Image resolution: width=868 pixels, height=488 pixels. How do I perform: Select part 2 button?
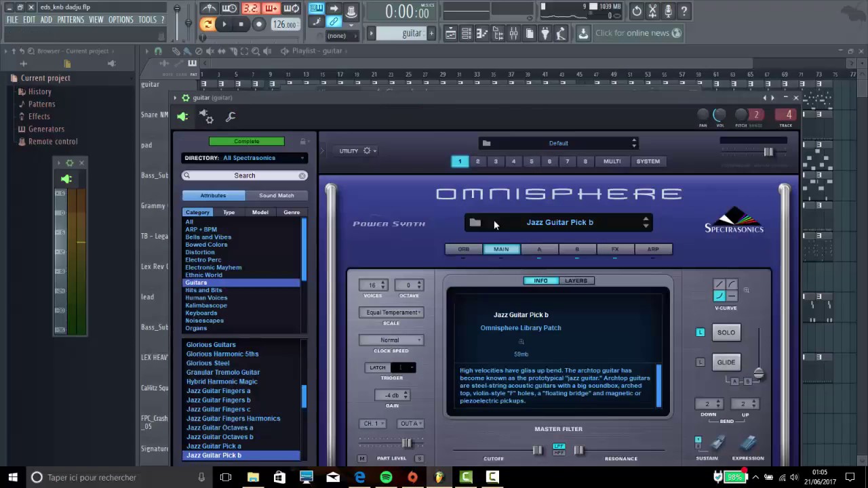pyautogui.click(x=477, y=161)
